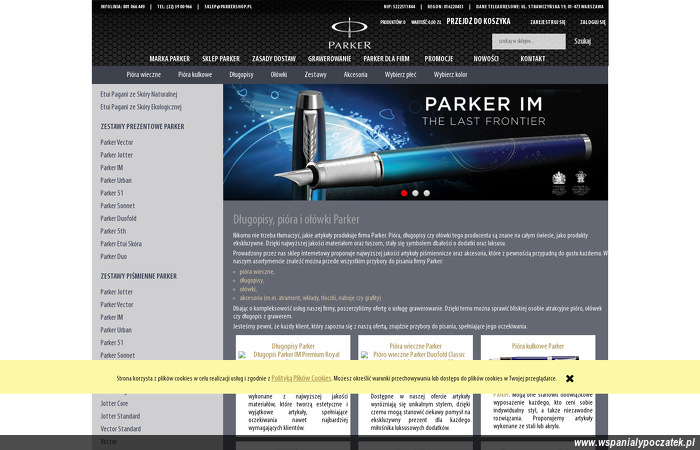This screenshot has height=450, width=700.
Task: Open Parker Duofold in the sidebar
Action: [x=118, y=218]
